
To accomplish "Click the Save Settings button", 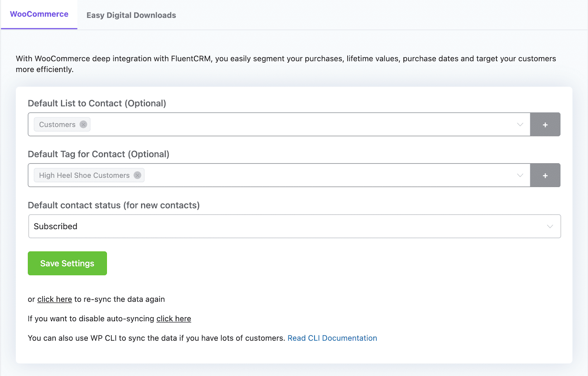I will 67,264.
